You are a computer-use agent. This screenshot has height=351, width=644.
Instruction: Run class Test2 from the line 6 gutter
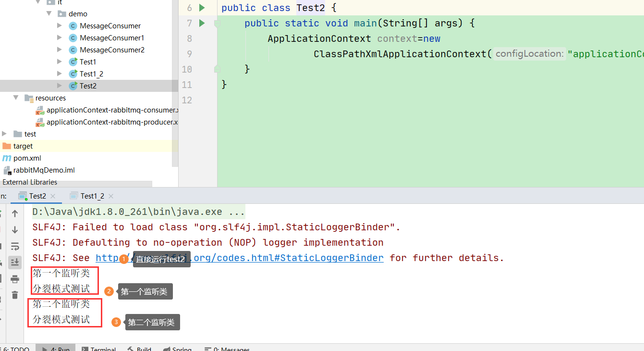[x=202, y=8]
